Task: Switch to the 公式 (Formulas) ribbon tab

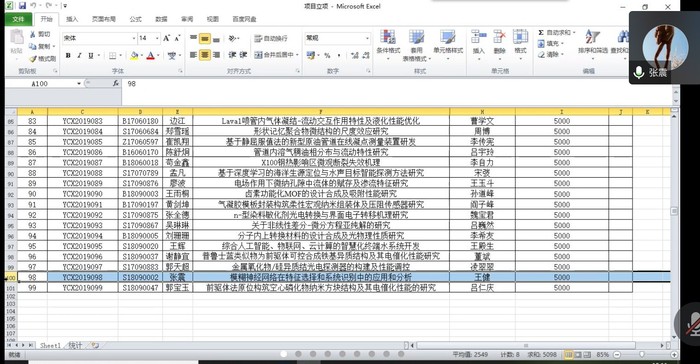Action: [136, 19]
